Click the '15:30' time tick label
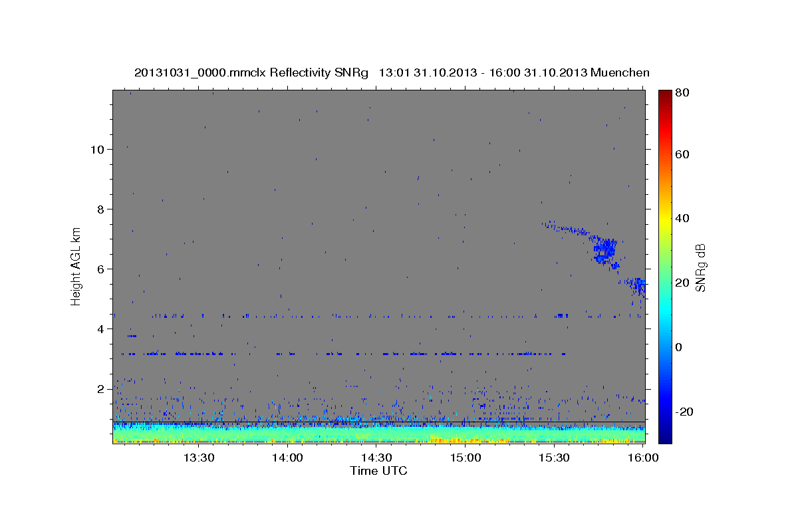This screenshot has width=798, height=532. 554,458
